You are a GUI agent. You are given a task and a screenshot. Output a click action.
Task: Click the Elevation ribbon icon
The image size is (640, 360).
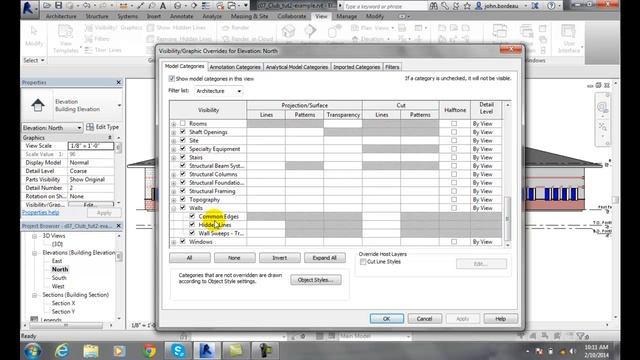point(355,39)
